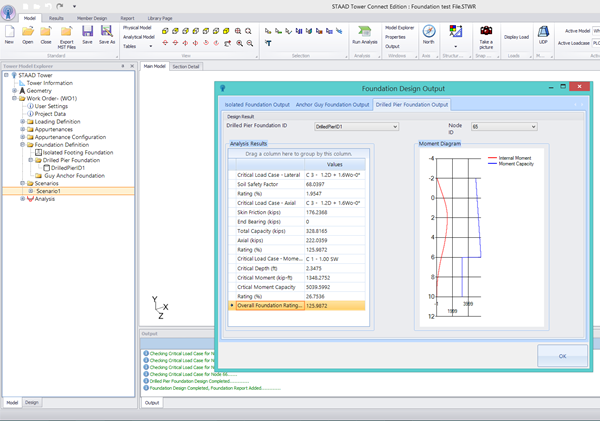
Task: Click the Display Load button
Action: 516,37
